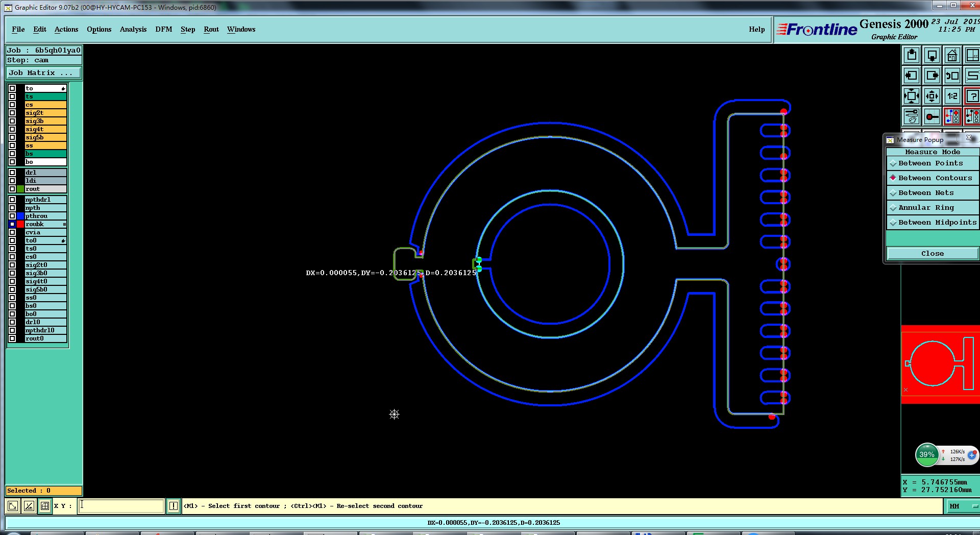Toggle the 'ts' layer checkbox
980x535 pixels.
click(12, 96)
